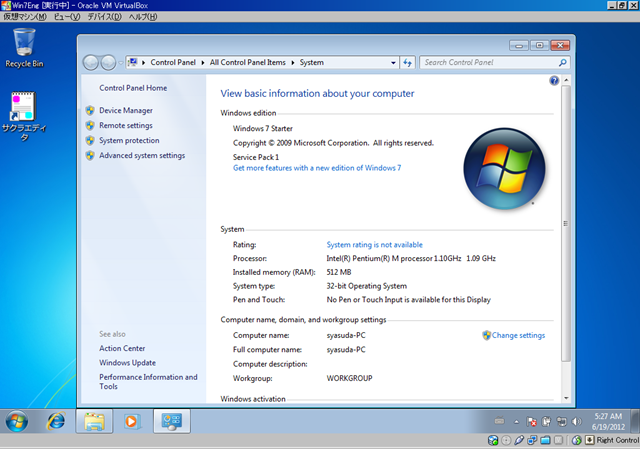Open Get more features with new edition link
The width and height of the screenshot is (640, 449).
click(317, 168)
